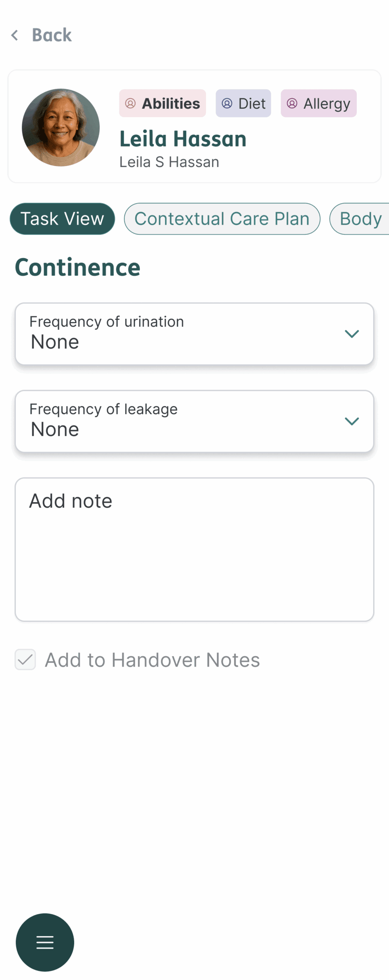
Task: Click the person icon in the Diet badge
Action: tap(227, 103)
